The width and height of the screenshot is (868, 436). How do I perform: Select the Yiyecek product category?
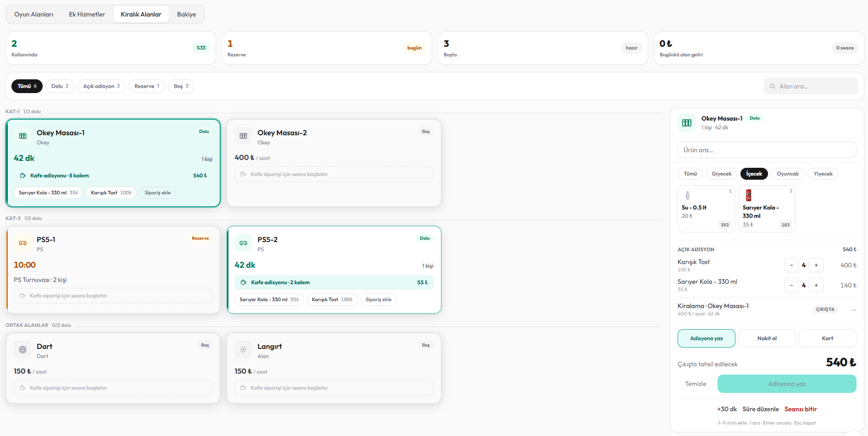pyautogui.click(x=823, y=174)
